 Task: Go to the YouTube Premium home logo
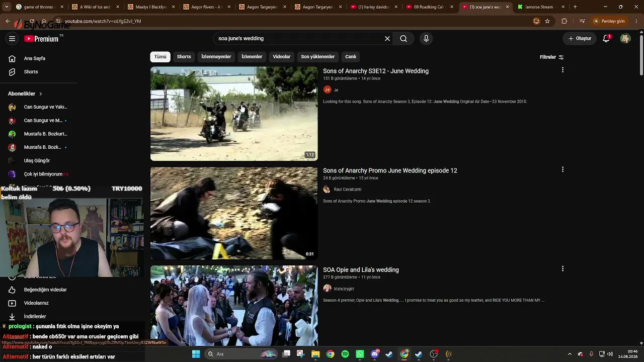point(41,39)
